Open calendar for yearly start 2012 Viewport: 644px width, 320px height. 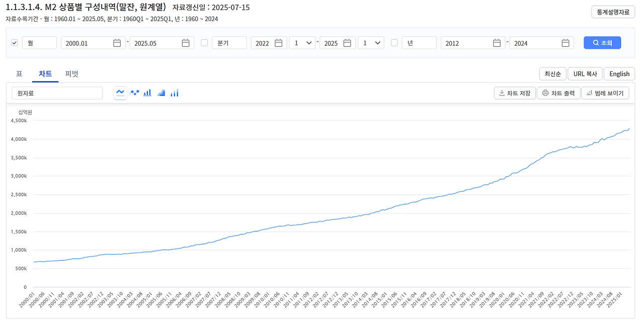click(497, 43)
